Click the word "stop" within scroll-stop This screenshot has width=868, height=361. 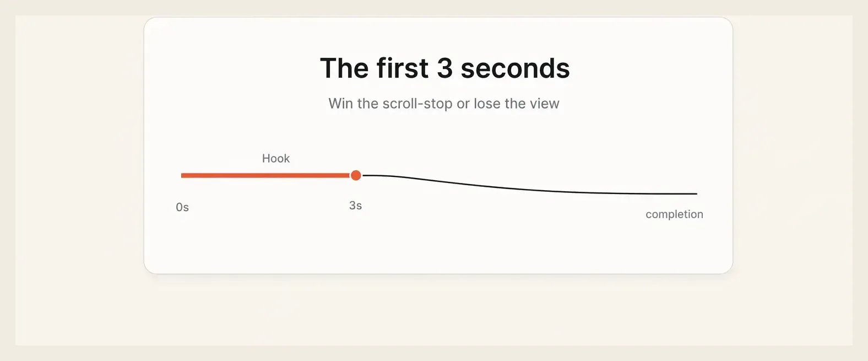coord(438,104)
